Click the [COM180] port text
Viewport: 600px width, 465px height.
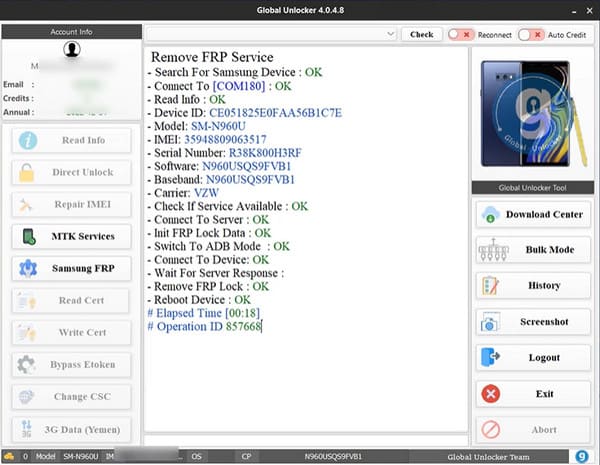[x=239, y=86]
